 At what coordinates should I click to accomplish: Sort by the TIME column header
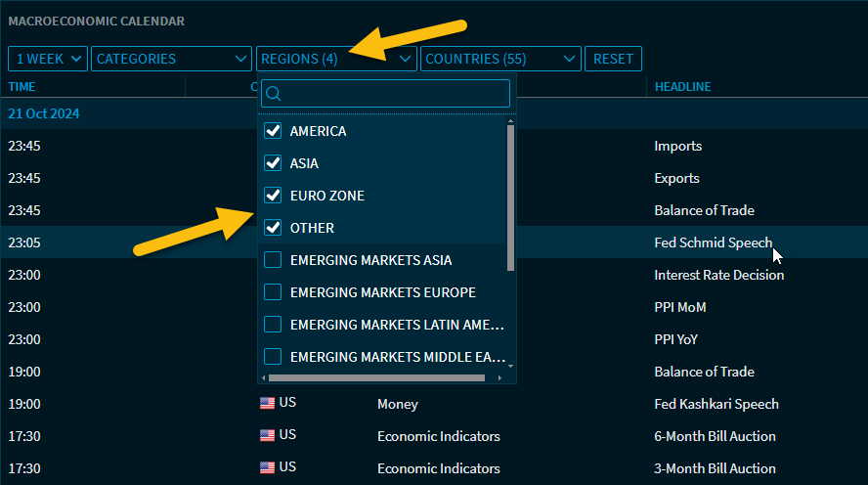coord(22,87)
